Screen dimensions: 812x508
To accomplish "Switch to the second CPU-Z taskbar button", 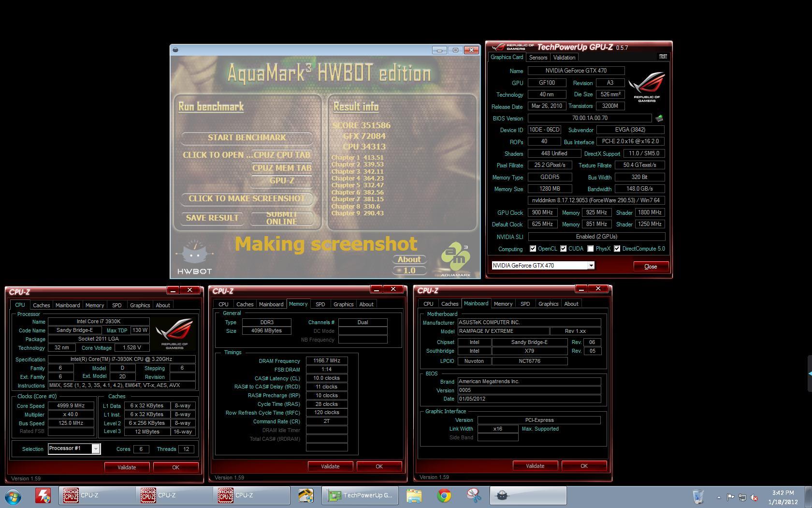I will [x=174, y=495].
